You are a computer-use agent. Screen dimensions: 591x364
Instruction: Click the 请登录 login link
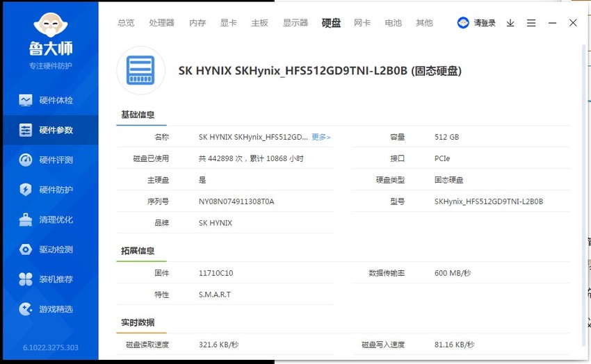click(485, 23)
